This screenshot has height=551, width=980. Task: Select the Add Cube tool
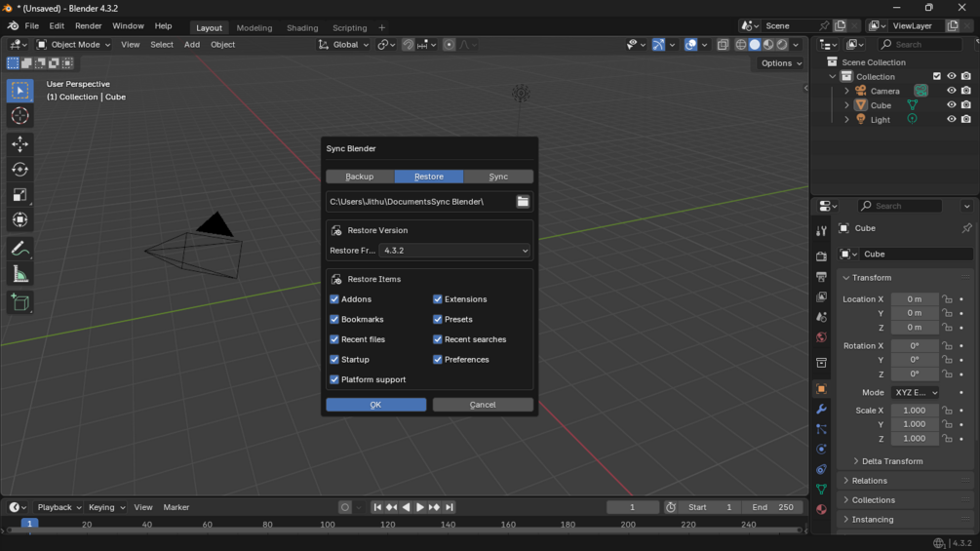click(20, 303)
